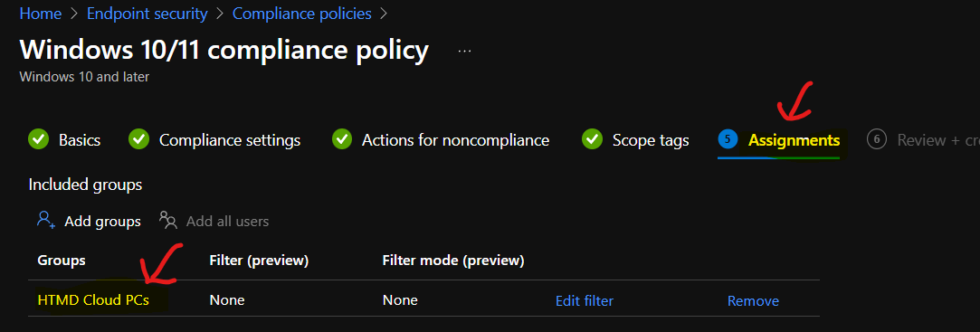Open the ellipsis menu beside policy title
This screenshot has height=332, width=980.
coord(464,52)
